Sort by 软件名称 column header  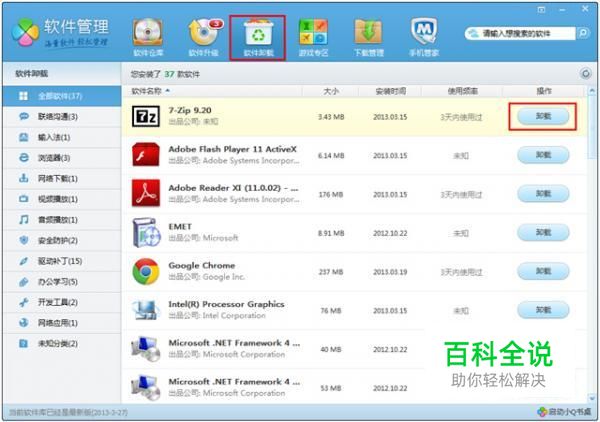pyautogui.click(x=212, y=91)
